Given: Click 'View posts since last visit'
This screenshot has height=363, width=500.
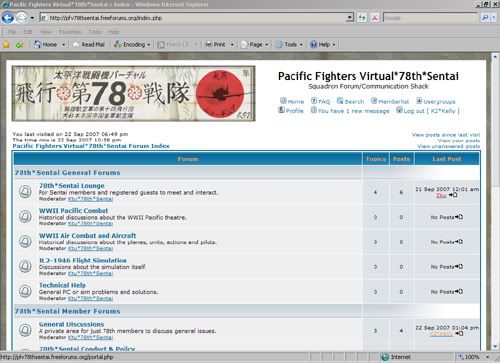Looking at the screenshot, I should (x=446, y=135).
